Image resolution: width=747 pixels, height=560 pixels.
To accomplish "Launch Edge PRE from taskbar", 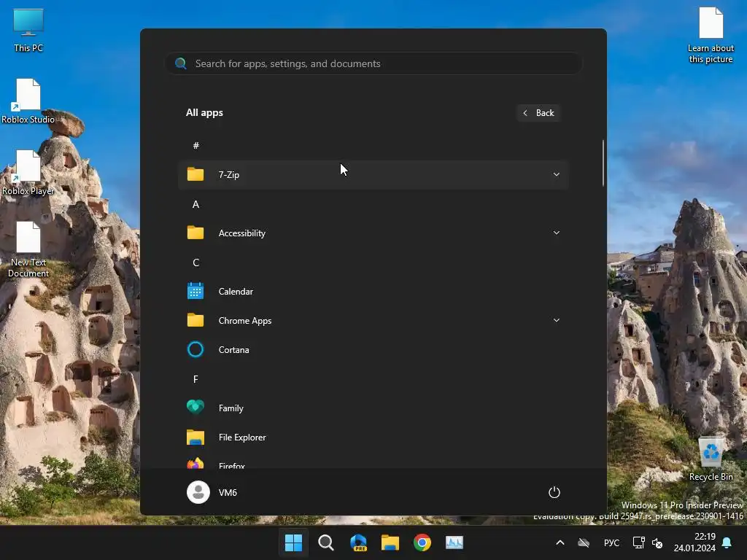I will tap(358, 542).
